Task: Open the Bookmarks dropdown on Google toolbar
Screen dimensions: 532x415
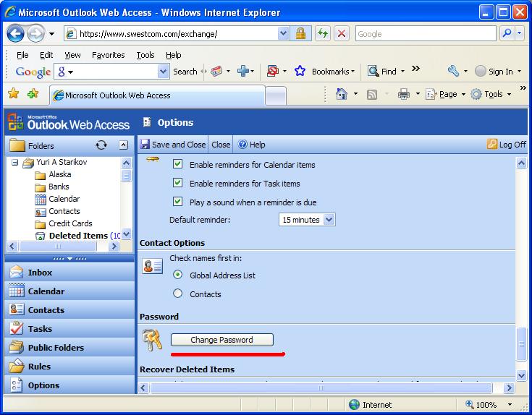Action: (x=353, y=71)
